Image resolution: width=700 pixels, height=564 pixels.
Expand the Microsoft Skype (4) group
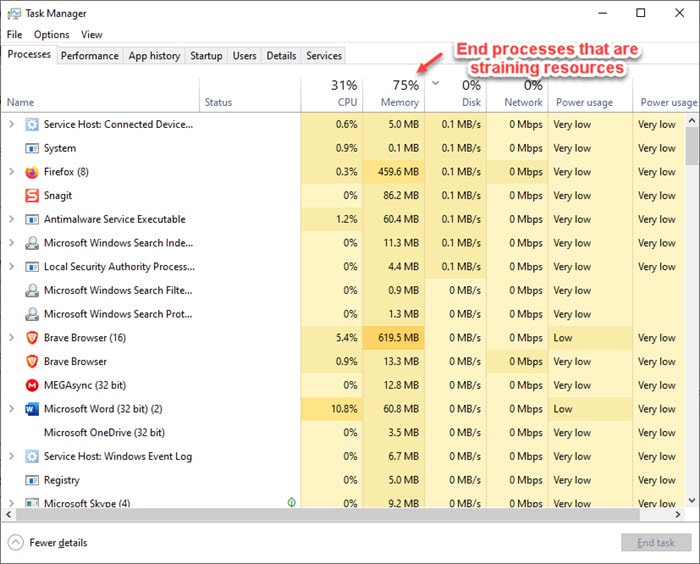[x=12, y=503]
